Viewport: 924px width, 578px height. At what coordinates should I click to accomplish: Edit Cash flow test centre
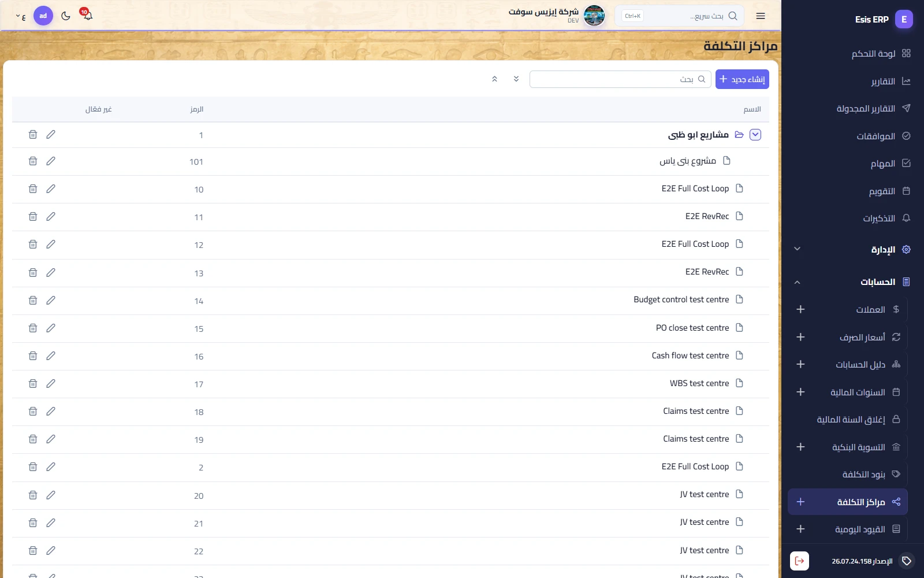click(51, 355)
